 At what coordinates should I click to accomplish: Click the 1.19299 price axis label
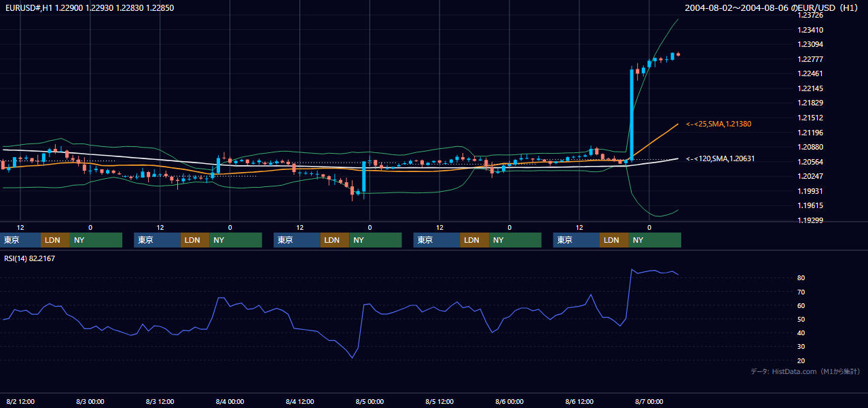(x=810, y=220)
